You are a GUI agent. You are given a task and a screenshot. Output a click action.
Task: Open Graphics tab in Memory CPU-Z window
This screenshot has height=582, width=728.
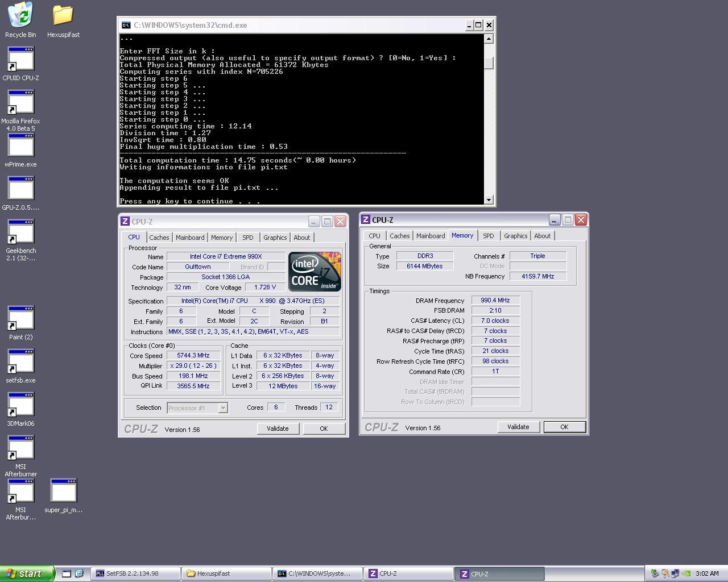tap(516, 236)
